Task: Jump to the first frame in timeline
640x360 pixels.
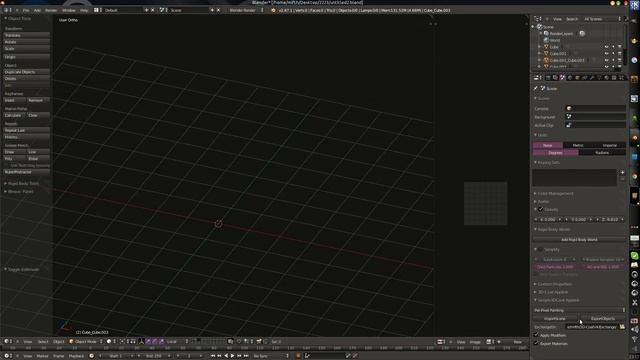Action: 213,356
